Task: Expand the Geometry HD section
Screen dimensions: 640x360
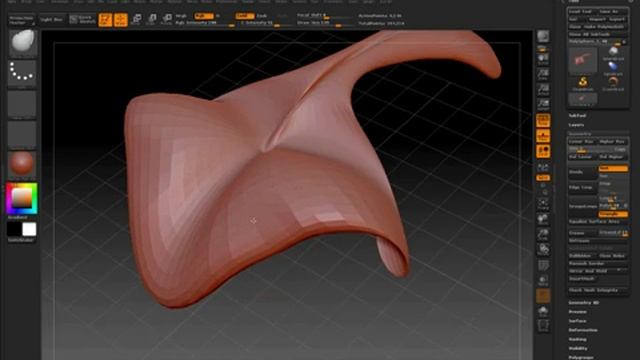Action: pos(584,303)
